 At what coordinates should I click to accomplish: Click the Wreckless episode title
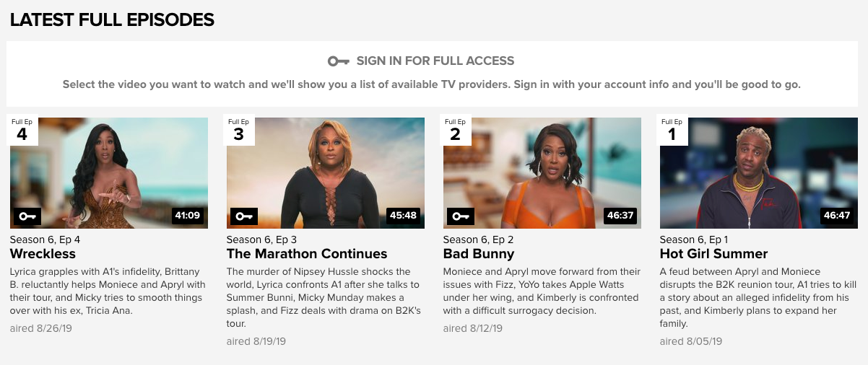pos(43,254)
